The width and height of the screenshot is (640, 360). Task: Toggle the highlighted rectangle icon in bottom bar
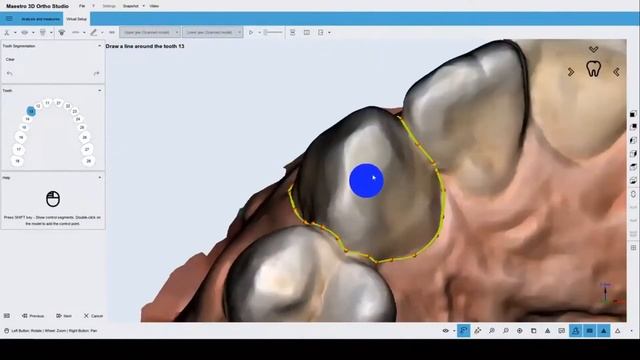pos(589,331)
